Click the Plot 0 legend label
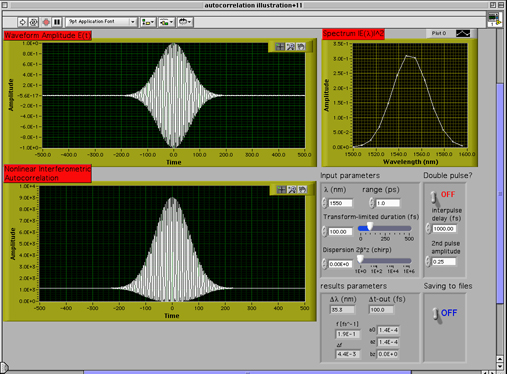Image resolution: width=507 pixels, height=374 pixels. pos(439,33)
